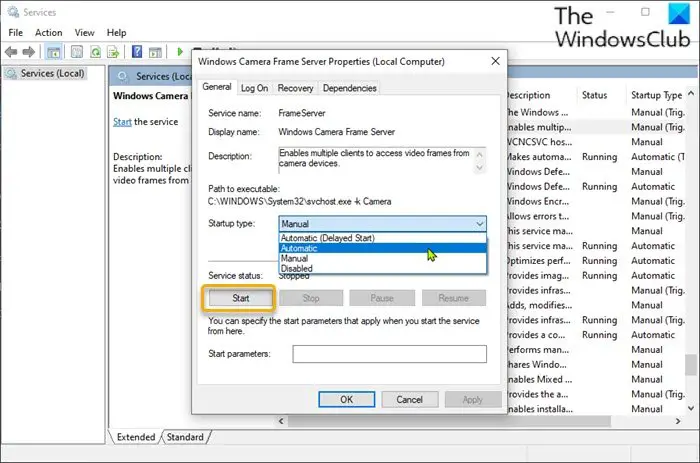The width and height of the screenshot is (700, 463).
Task: Select the 'Performs man...' service row
Action: click(596, 350)
